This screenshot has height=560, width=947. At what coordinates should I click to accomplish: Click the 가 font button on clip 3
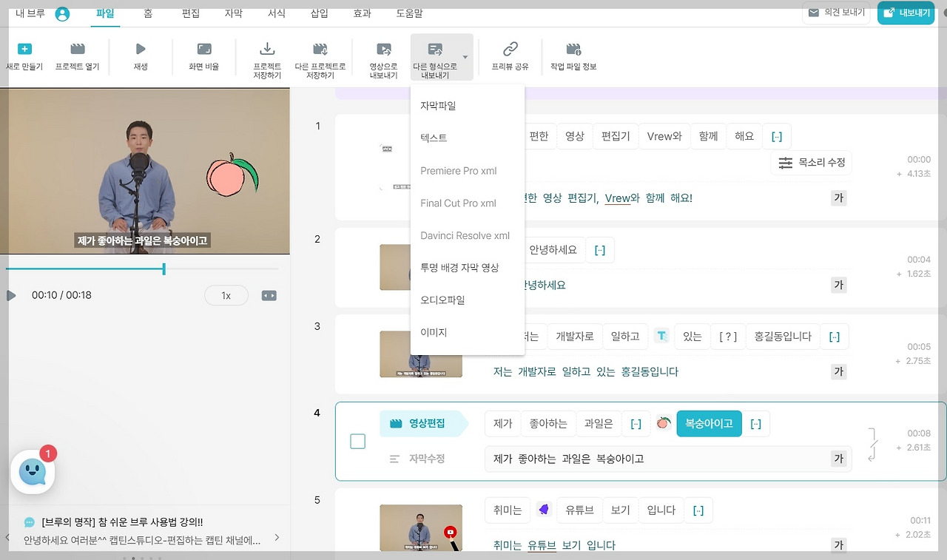coord(838,372)
